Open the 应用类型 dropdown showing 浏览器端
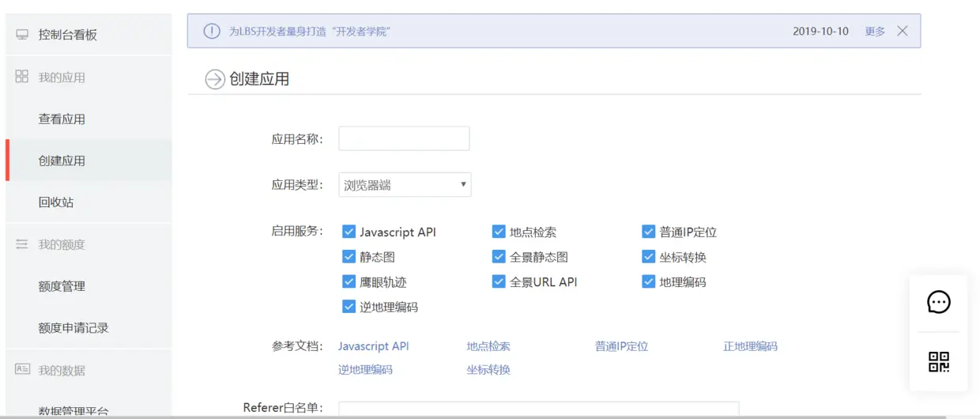980x419 pixels. coord(405,185)
